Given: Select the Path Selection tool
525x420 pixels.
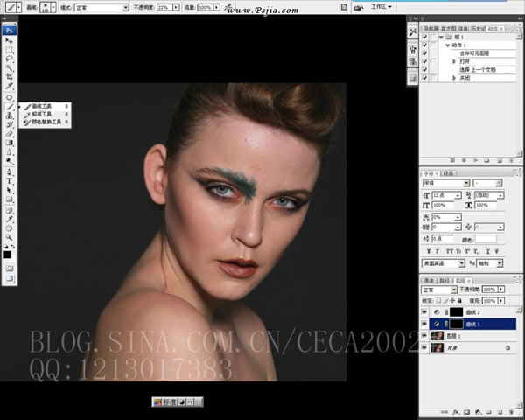Looking at the screenshot, I should click(x=9, y=190).
